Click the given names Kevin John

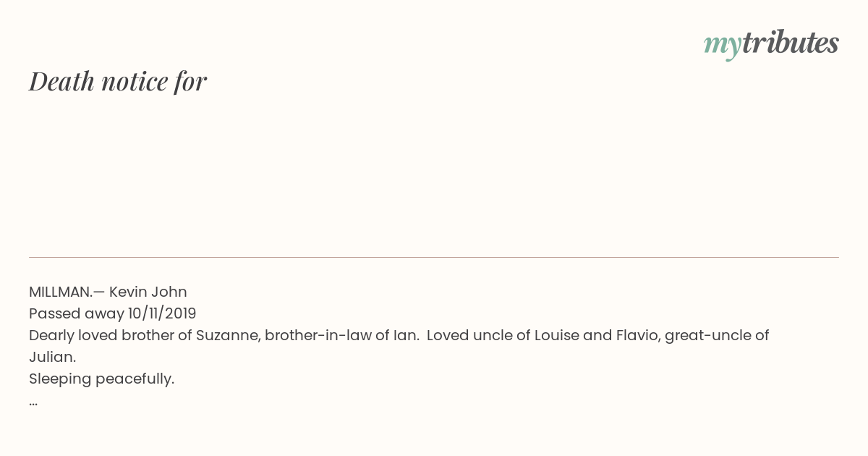pyautogui.click(x=148, y=292)
